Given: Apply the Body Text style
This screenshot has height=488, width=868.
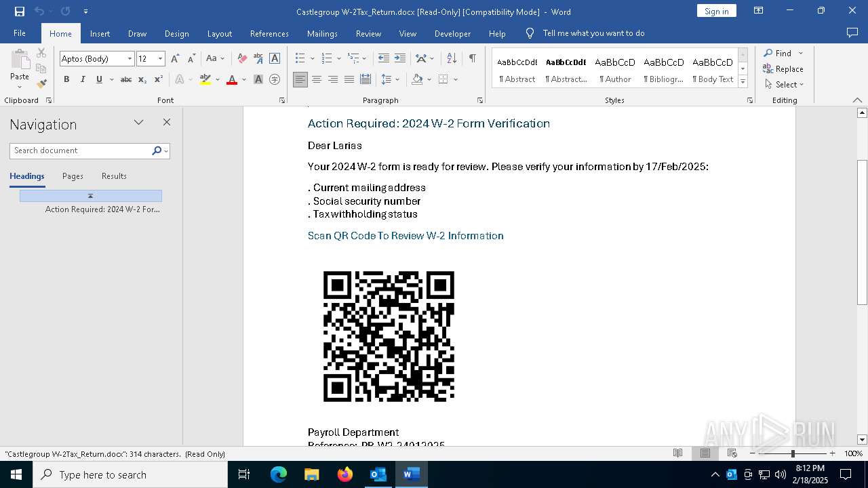Looking at the screenshot, I should click(713, 68).
